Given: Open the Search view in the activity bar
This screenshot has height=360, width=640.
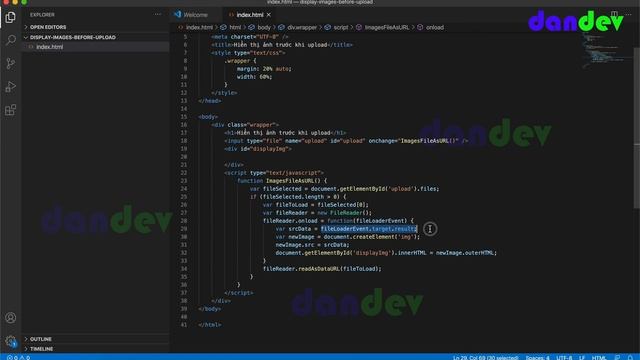Looking at the screenshot, I should pos(11,40).
